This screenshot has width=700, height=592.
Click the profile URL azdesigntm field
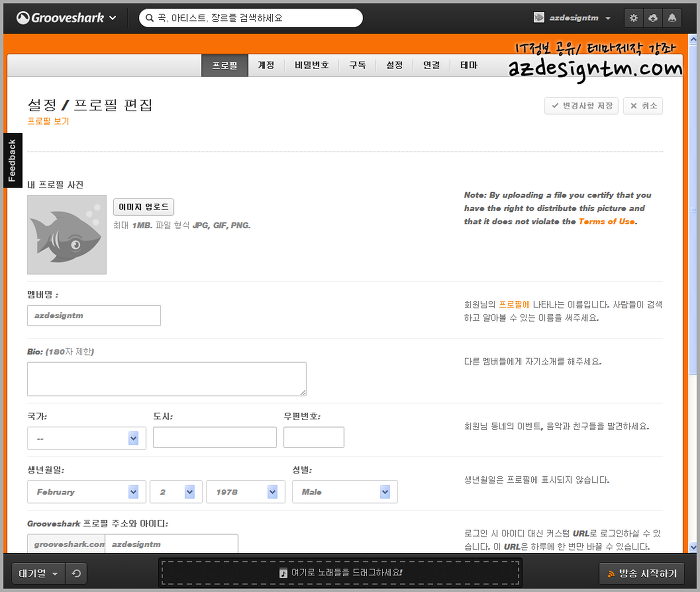(171, 544)
